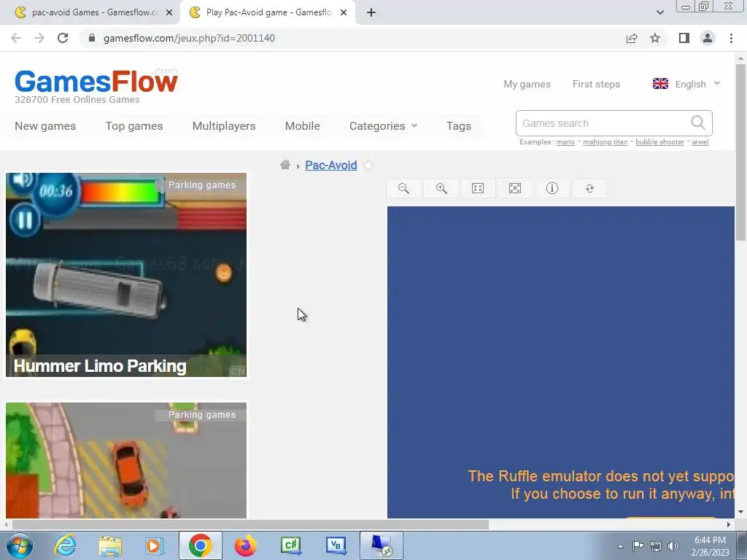
Task: Open the tab search chevron
Action: tap(659, 12)
